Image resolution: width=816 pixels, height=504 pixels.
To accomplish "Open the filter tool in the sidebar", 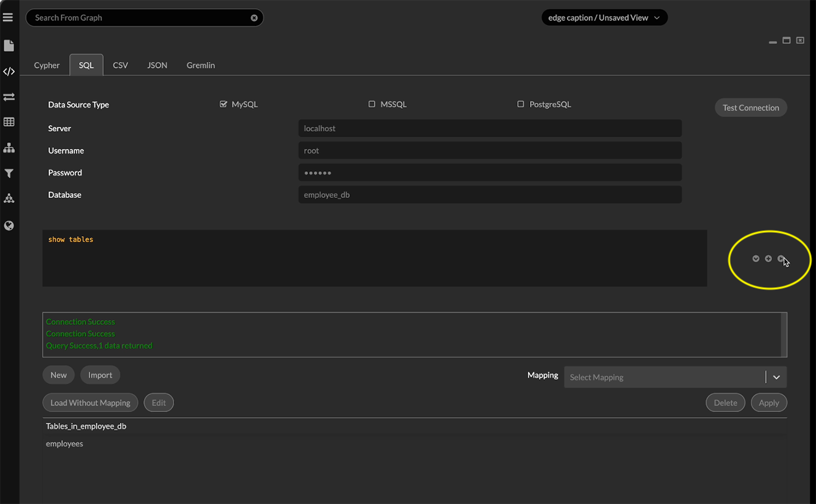I will pos(8,174).
